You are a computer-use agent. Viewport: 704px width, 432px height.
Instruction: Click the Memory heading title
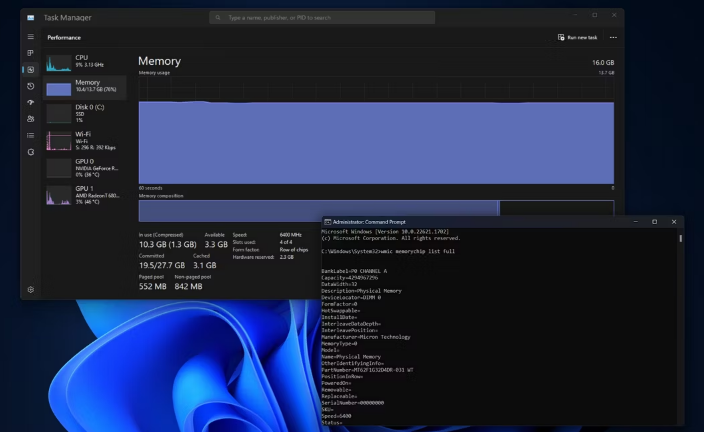[159, 61]
